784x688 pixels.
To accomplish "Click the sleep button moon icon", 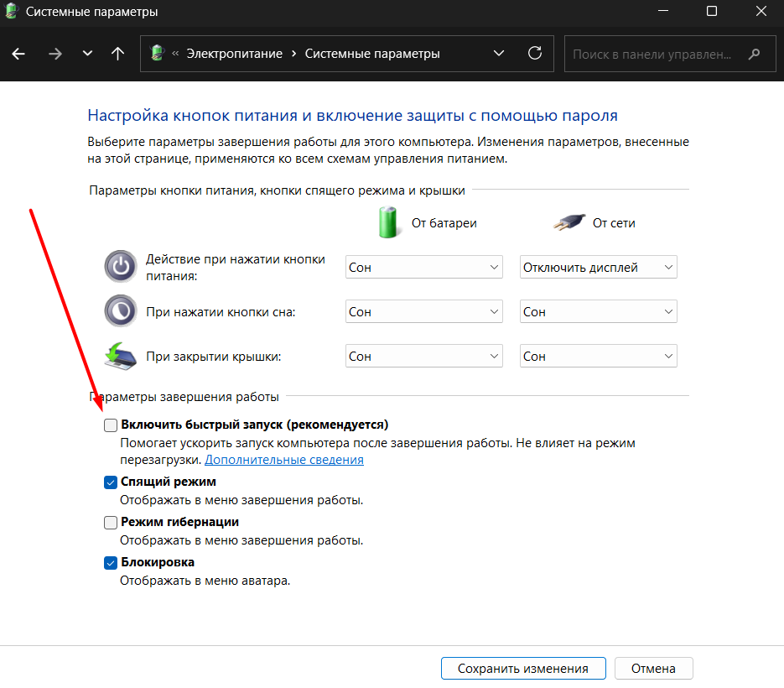I will (x=119, y=311).
